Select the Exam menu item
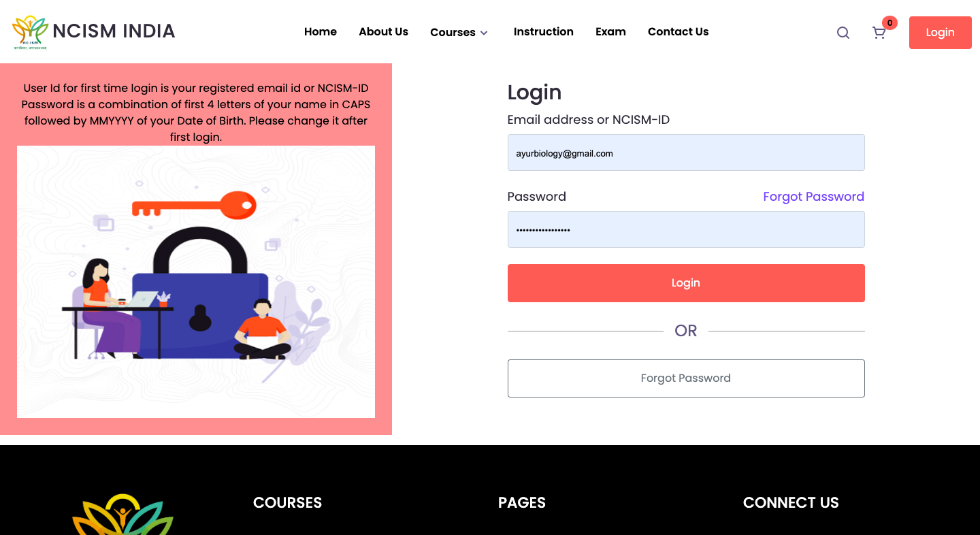 click(x=610, y=31)
